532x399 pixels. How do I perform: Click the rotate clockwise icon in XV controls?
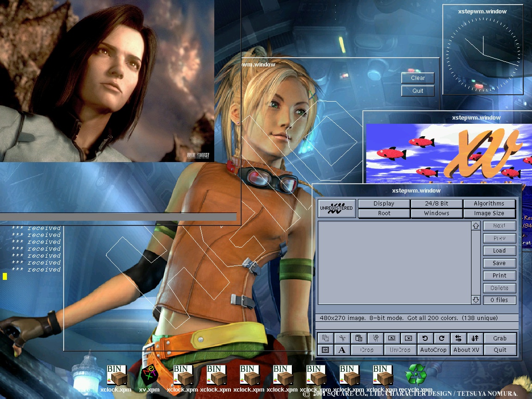[x=441, y=338]
